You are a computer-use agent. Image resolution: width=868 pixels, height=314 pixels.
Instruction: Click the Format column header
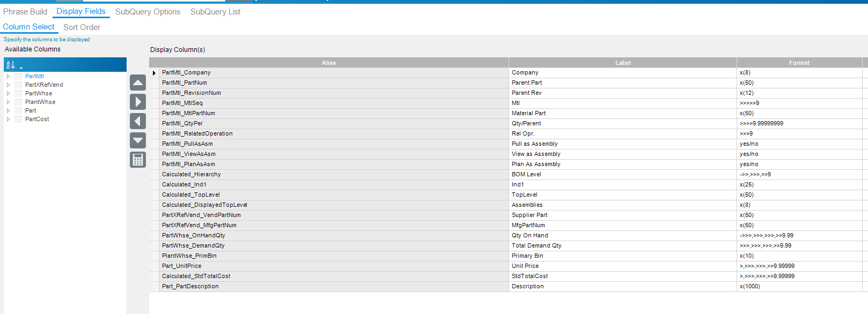[799, 63]
